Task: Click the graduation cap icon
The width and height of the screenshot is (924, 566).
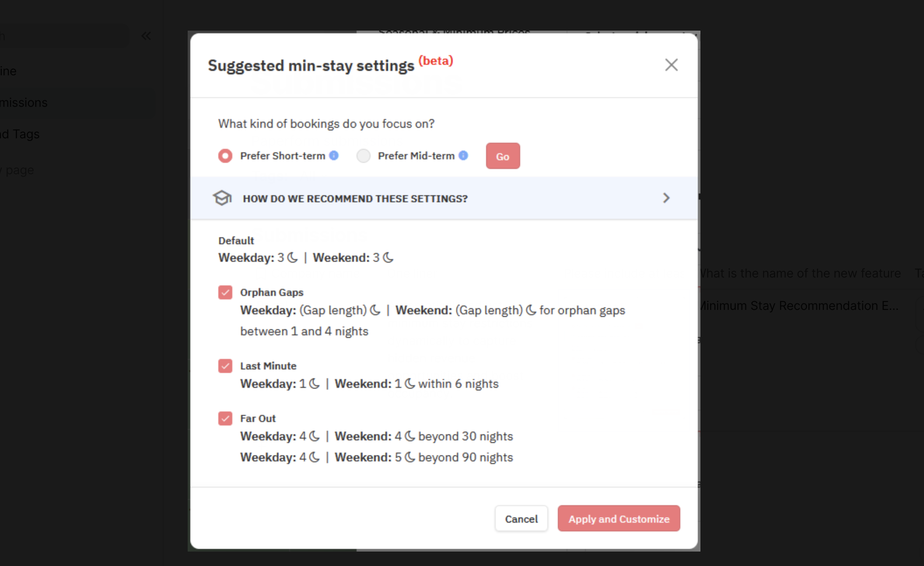Action: click(222, 198)
